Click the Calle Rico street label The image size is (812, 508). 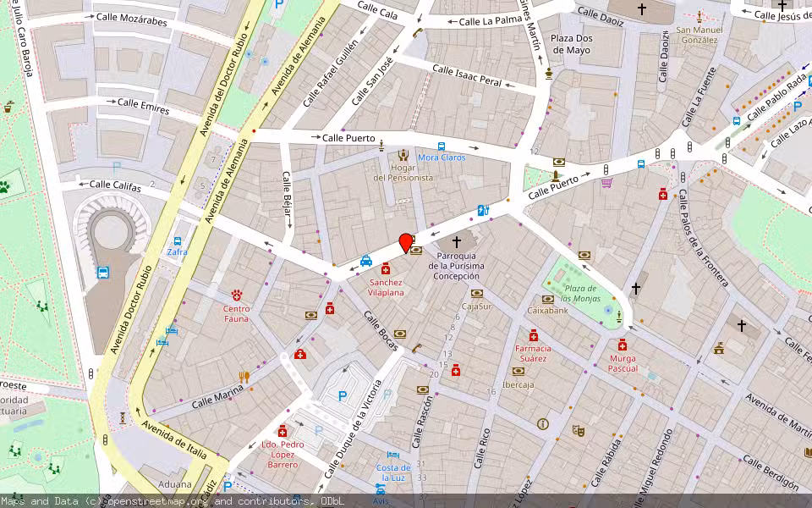click(482, 449)
